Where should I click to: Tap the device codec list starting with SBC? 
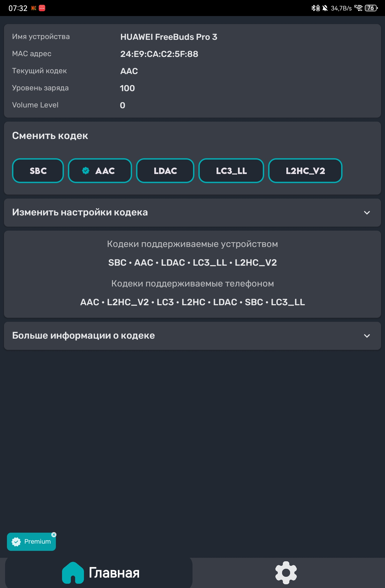click(192, 262)
